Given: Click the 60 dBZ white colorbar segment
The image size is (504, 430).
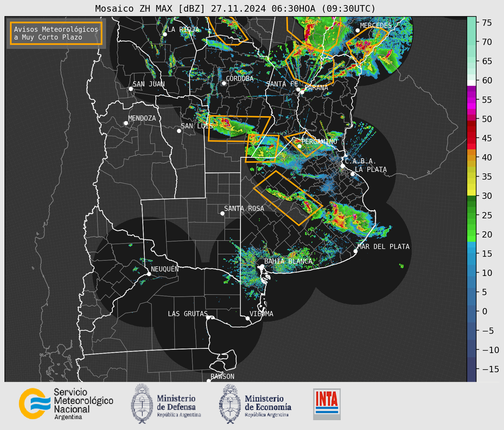Looking at the screenshot, I should click(x=471, y=83).
